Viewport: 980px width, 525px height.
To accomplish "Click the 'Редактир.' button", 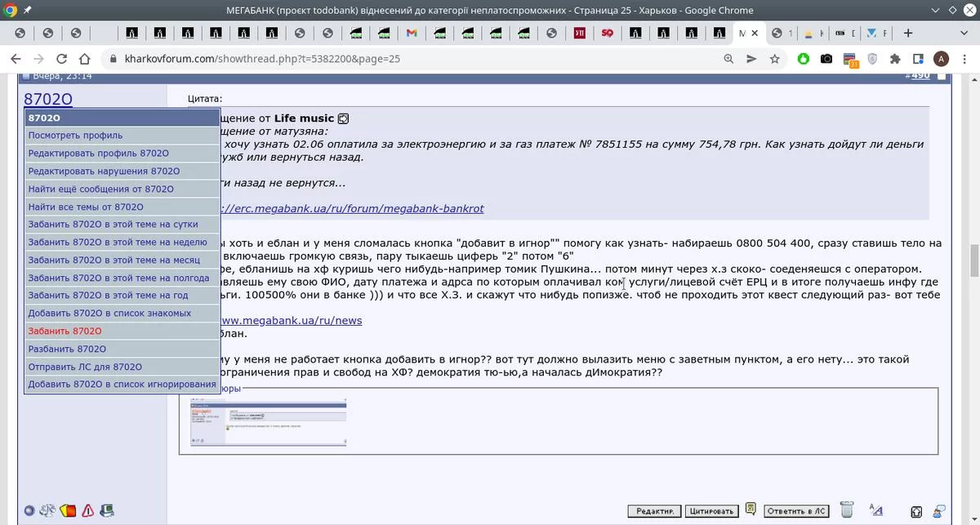I will coord(654,512).
